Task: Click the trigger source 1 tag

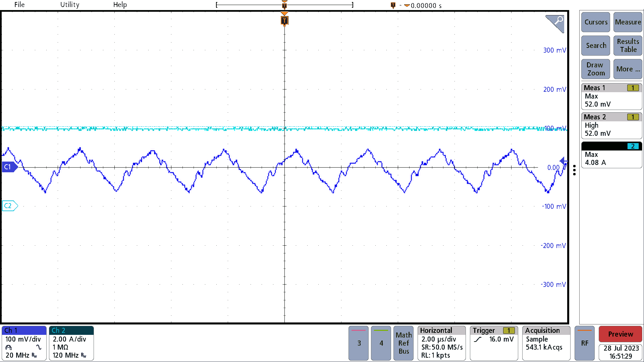Action: pyautogui.click(x=509, y=330)
